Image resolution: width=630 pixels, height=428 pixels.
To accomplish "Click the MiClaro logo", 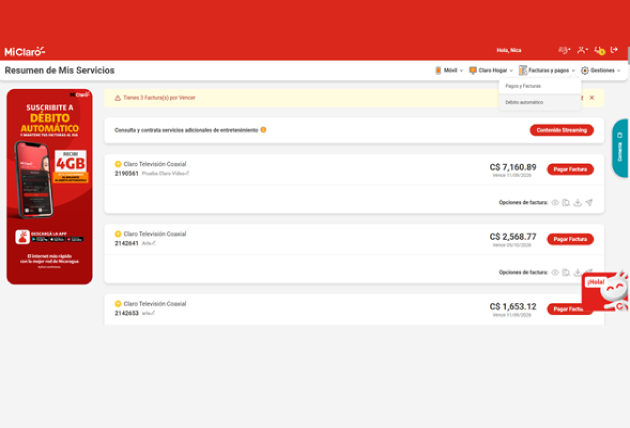I will (25, 51).
